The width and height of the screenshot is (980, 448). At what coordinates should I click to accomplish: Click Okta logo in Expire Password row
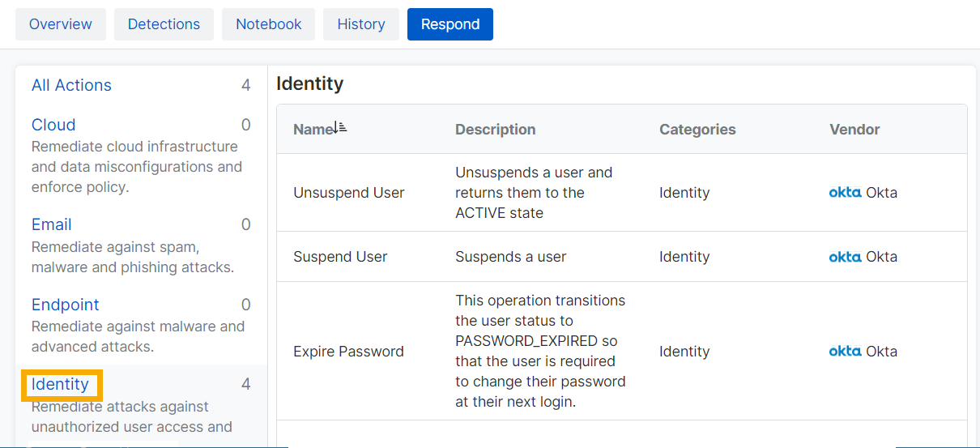tap(845, 352)
